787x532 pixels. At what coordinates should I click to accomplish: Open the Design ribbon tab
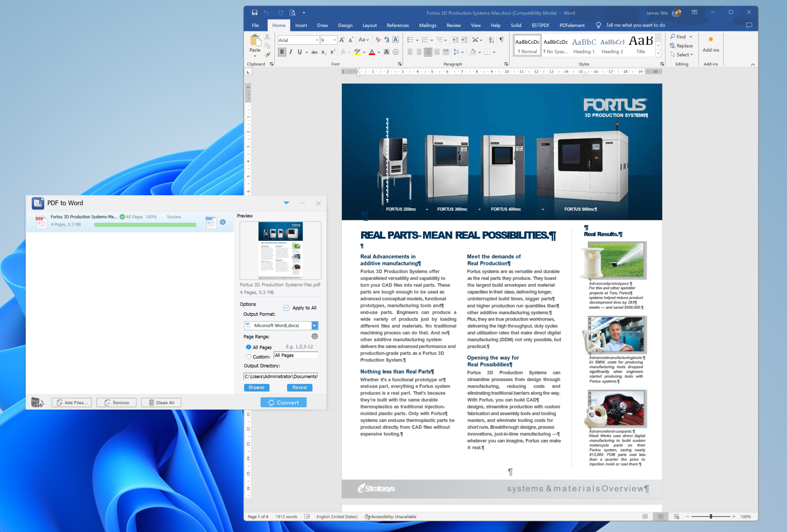[x=345, y=25]
